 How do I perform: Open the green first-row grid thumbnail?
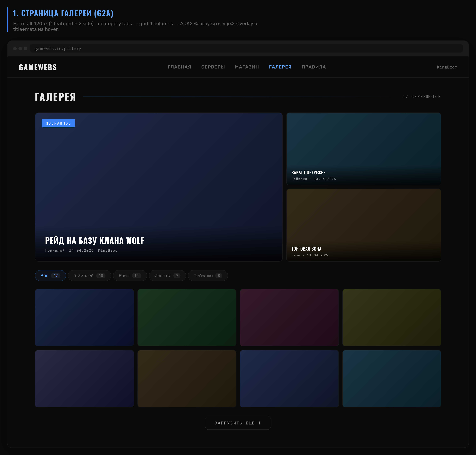[187, 318]
